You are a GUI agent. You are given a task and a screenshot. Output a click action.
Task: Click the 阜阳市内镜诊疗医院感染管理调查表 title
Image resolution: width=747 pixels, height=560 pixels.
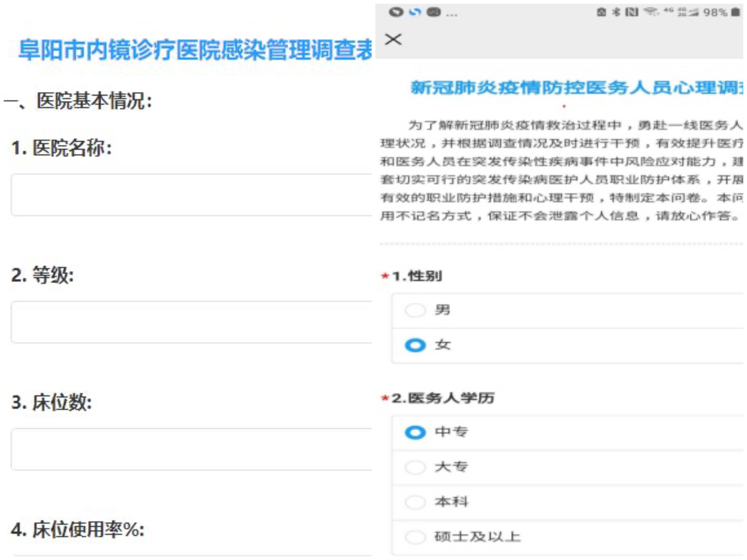195,50
